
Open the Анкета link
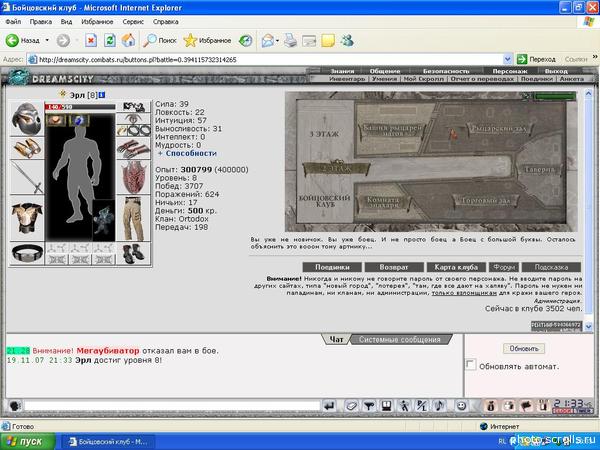point(572,79)
